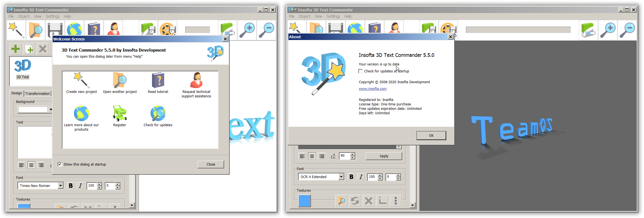644x218 pixels.
Task: Click Learn more about our products globe
Action: (81, 113)
